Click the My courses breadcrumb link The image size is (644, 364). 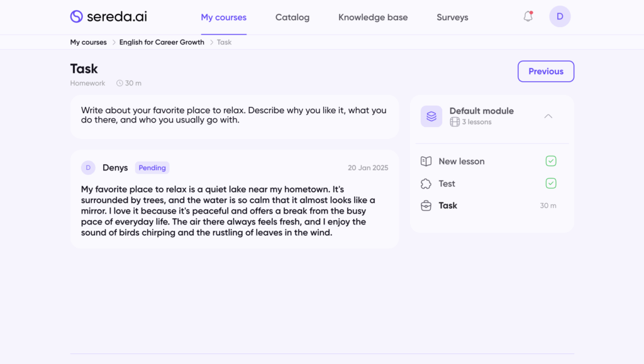[89, 43]
